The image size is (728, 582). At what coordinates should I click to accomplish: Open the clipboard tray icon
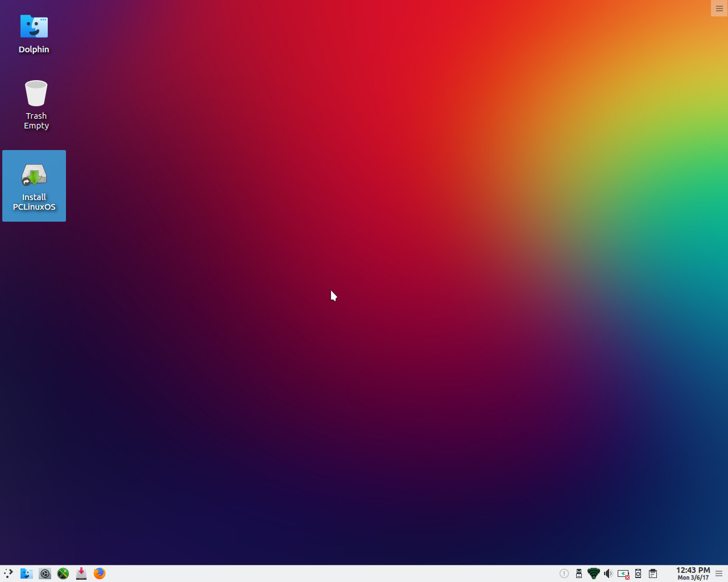coord(653,573)
